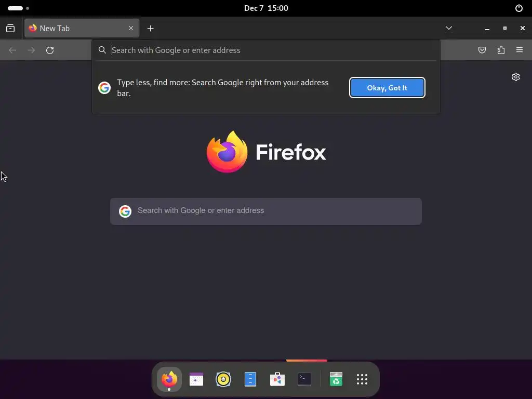Open the Firefox application hamburger menu
Image resolution: width=532 pixels, height=399 pixels.
click(520, 50)
